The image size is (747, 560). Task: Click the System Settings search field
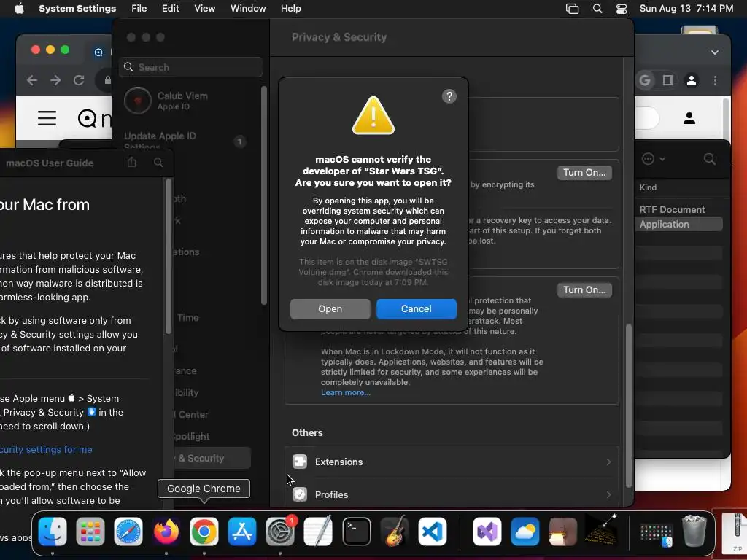190,67
